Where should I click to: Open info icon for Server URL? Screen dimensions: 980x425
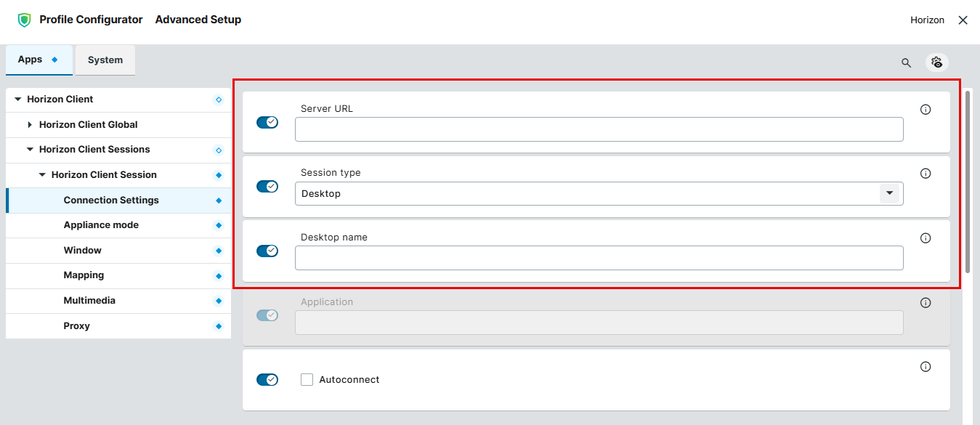926,110
